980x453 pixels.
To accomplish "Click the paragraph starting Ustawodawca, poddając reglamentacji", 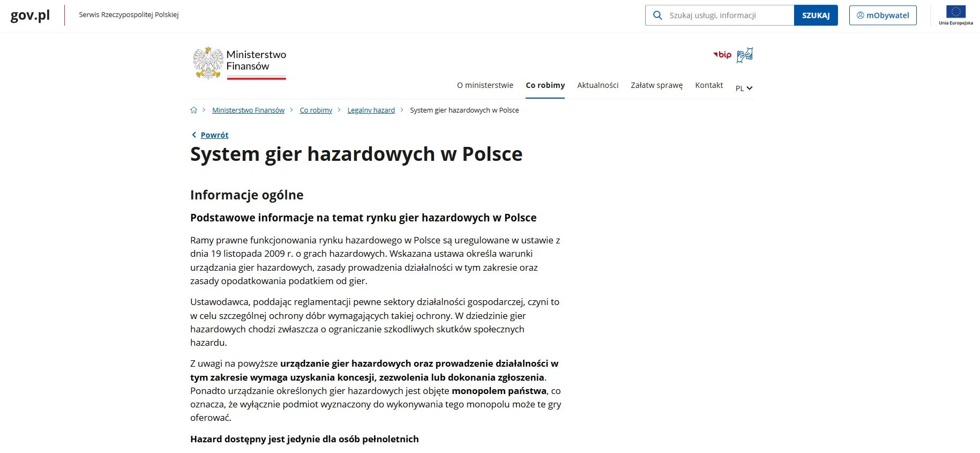I will click(x=375, y=322).
